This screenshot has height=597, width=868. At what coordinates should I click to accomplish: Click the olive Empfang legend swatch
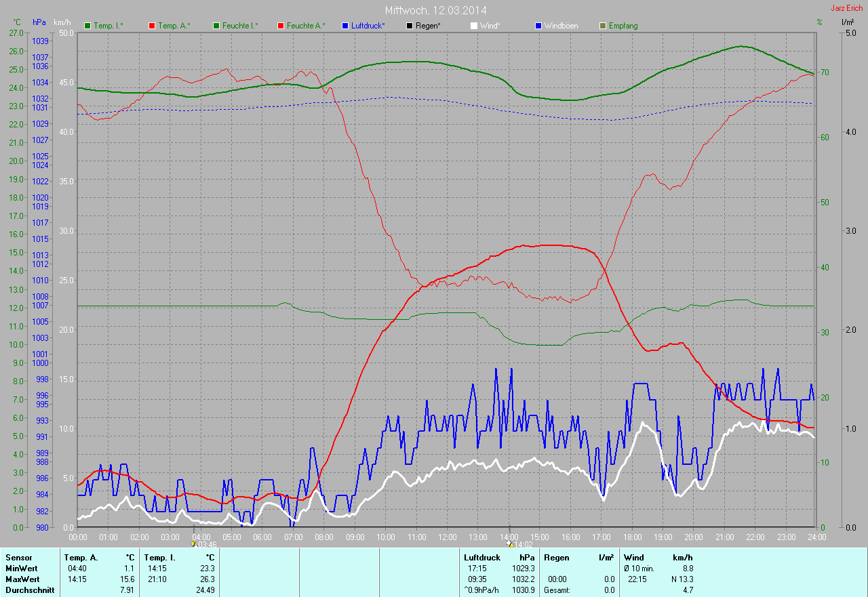click(x=603, y=26)
